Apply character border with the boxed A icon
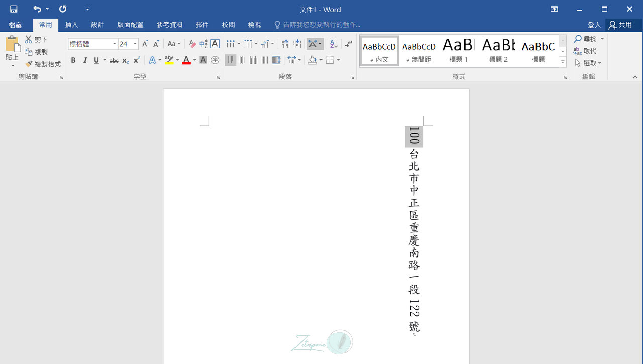Viewport: 643px width, 364px height. click(215, 44)
